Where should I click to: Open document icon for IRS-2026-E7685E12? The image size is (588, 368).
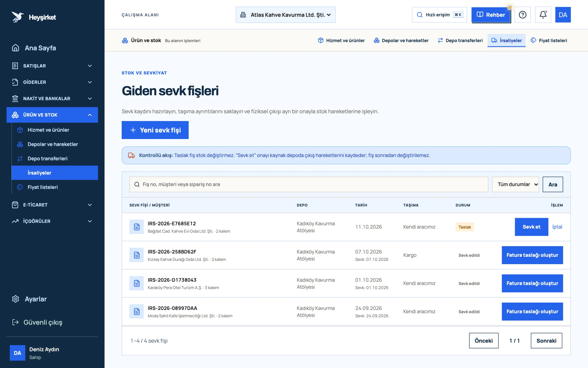137,227
